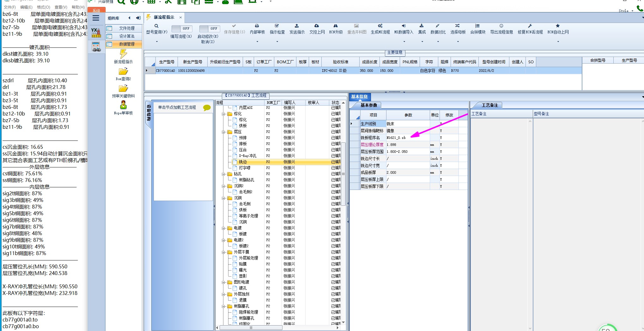Image resolution: width=644 pixels, height=331 pixels.
Task: Open 格式(O) menu in left window
Action: [43, 7]
